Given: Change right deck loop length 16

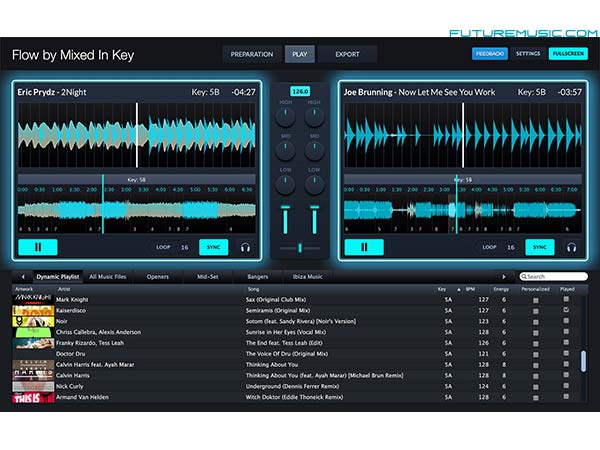Looking at the screenshot, I should point(510,248).
